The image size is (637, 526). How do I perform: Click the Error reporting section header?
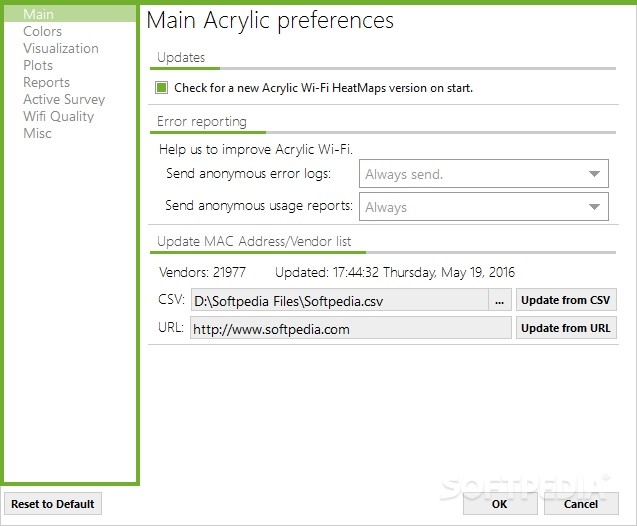click(x=202, y=121)
